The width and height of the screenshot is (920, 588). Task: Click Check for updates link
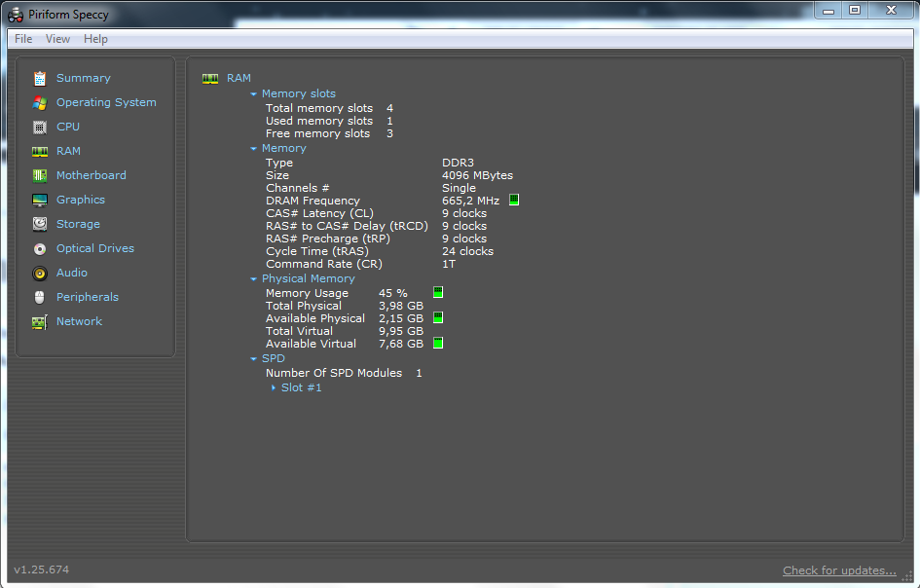[839, 570]
